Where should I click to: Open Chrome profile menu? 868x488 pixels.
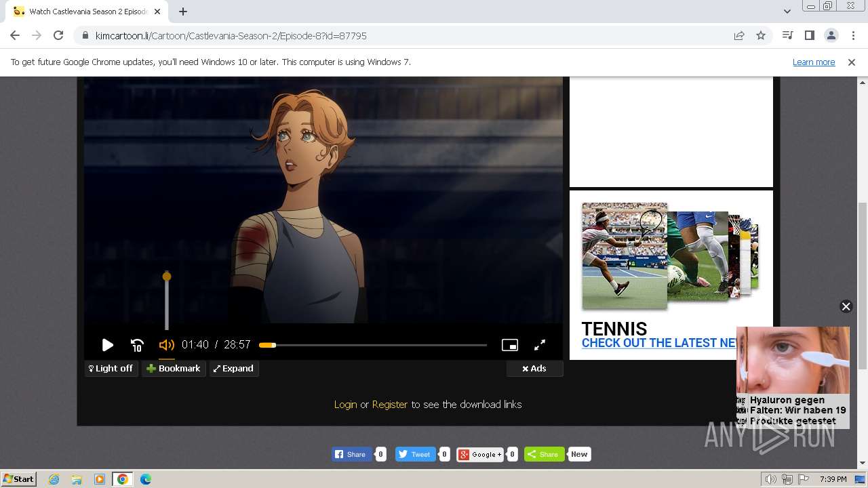point(831,36)
